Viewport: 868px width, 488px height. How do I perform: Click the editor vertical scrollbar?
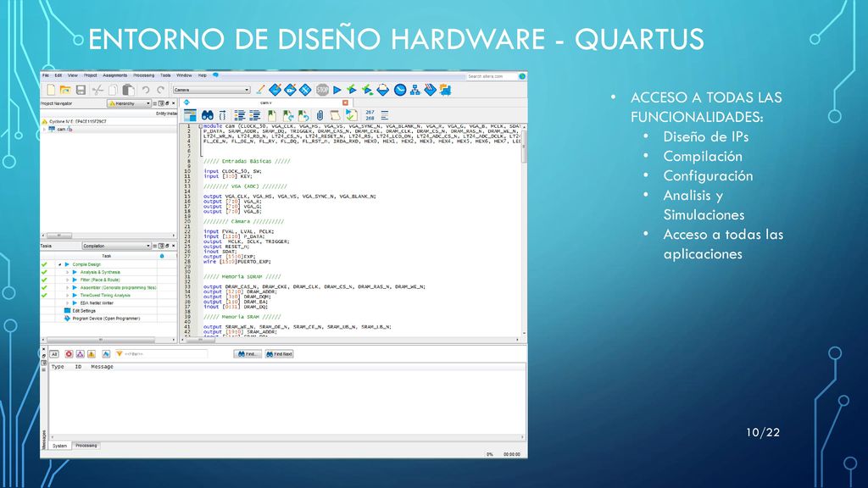click(x=524, y=231)
